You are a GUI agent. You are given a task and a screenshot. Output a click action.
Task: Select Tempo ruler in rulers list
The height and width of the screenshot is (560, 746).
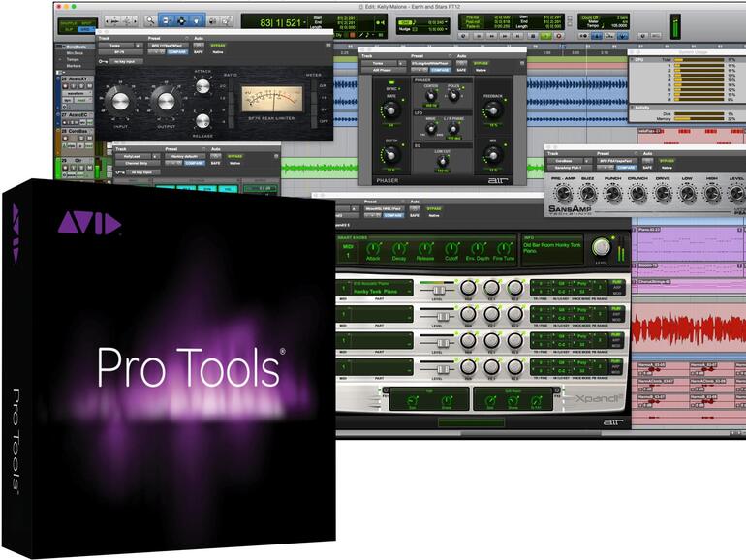pyautogui.click(x=73, y=59)
